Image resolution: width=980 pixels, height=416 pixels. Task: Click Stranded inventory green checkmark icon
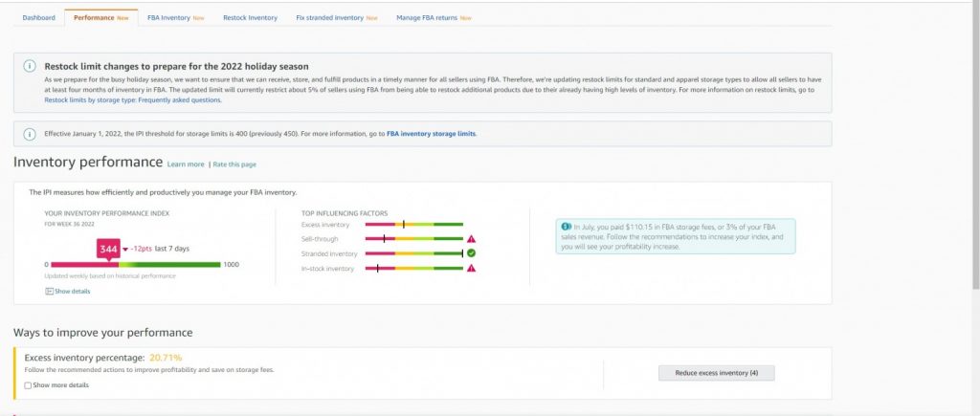[471, 253]
